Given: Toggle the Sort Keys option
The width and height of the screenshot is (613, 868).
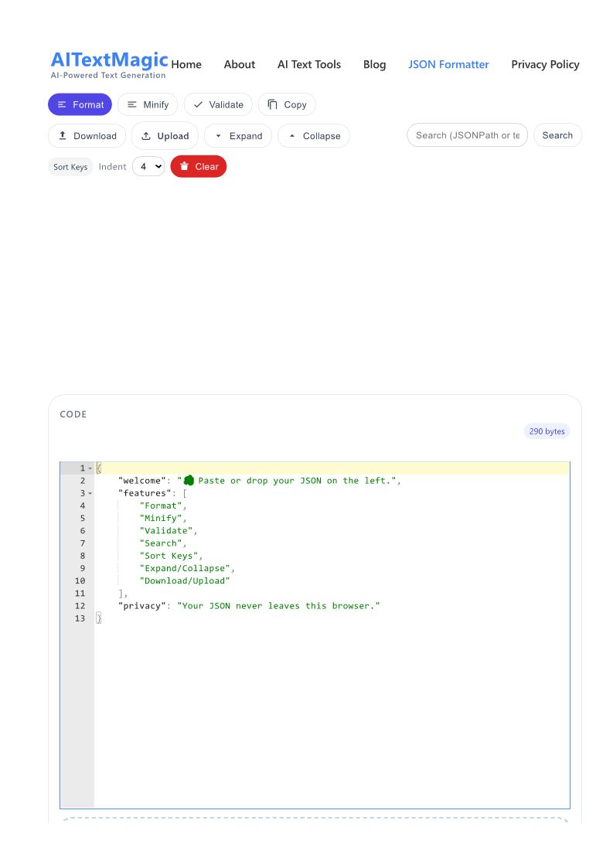Looking at the screenshot, I should click(x=70, y=167).
